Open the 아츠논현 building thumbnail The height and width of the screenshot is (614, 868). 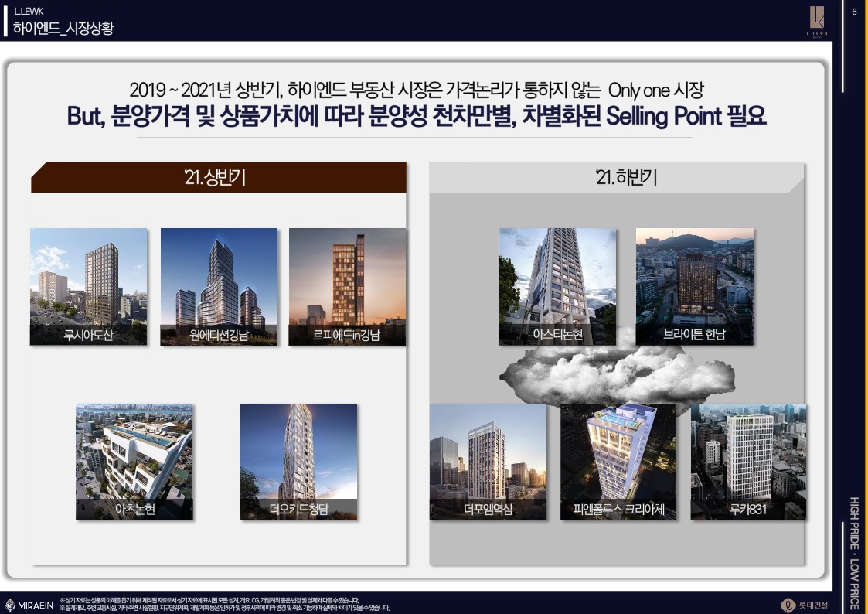(134, 461)
